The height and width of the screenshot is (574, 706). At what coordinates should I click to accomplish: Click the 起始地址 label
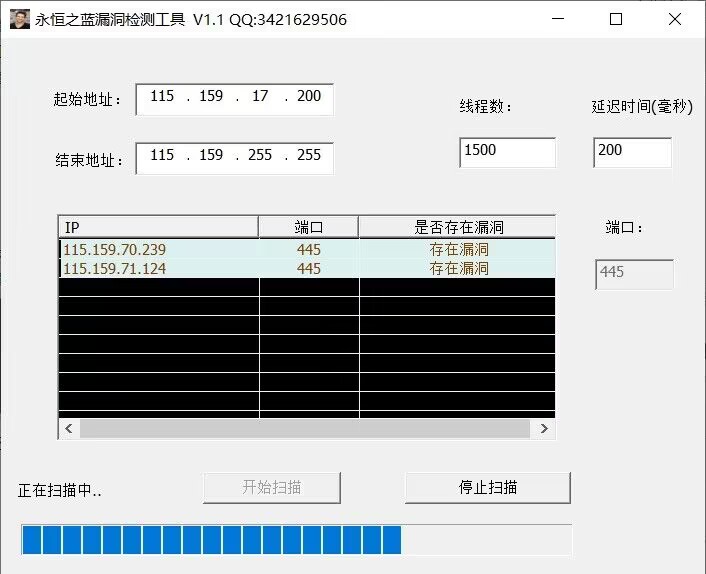click(x=87, y=99)
